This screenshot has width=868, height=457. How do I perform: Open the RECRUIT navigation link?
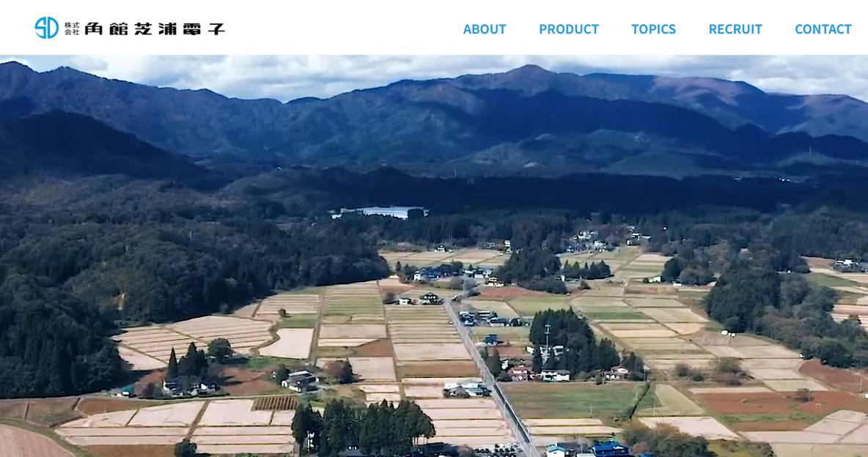pyautogui.click(x=735, y=29)
